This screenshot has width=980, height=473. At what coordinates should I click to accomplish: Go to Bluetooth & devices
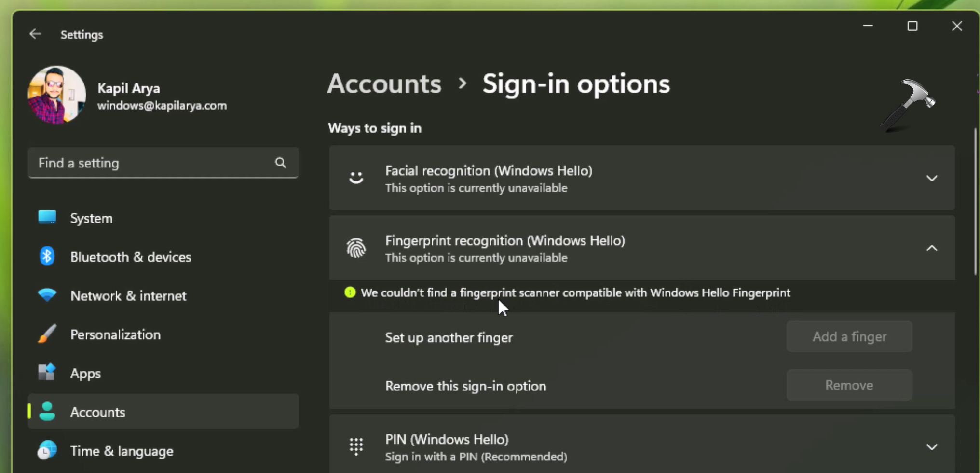point(163,257)
